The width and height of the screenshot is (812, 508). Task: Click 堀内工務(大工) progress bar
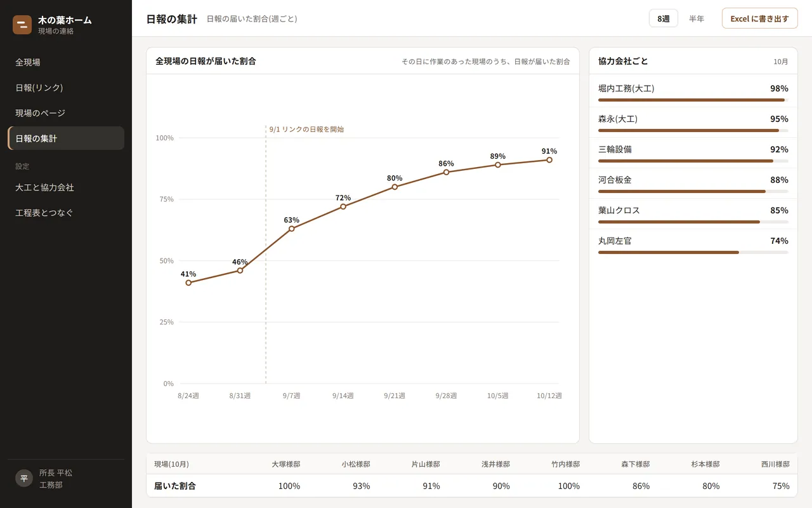point(693,100)
